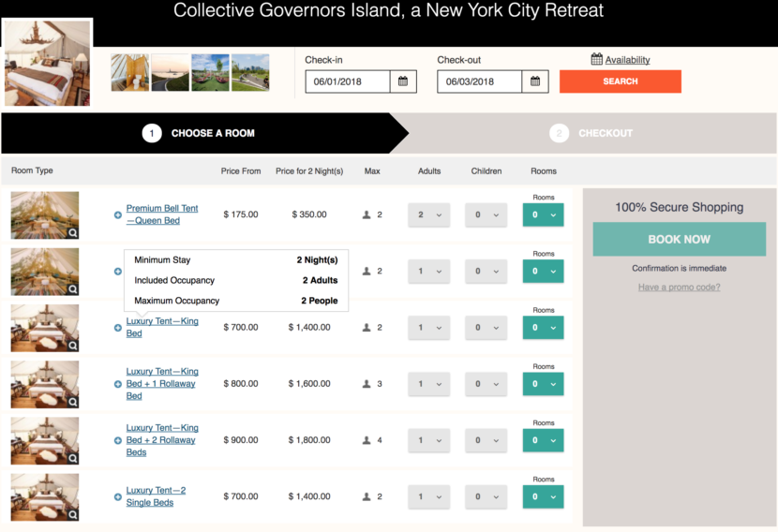Expand Luxury Tent King Bed + 2 Rollaway plus icon
This screenshot has height=532, width=778.
118,440
